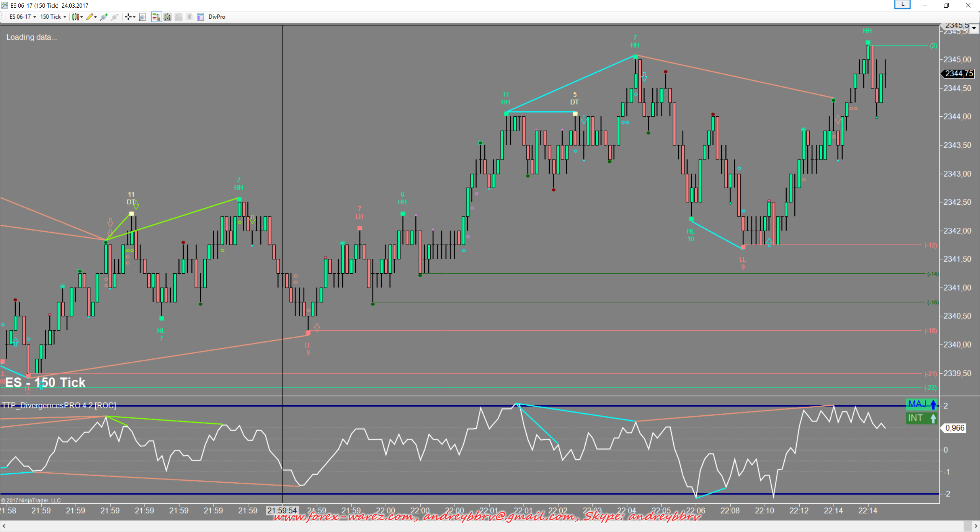The image size is (980, 532).
Task: Toggle the INT trend indicator button
Action: 922,418
